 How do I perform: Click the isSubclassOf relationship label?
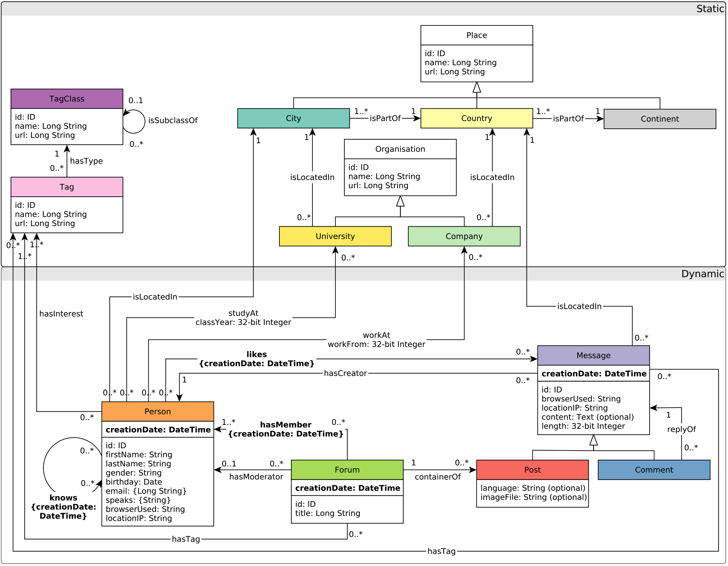coord(173,120)
